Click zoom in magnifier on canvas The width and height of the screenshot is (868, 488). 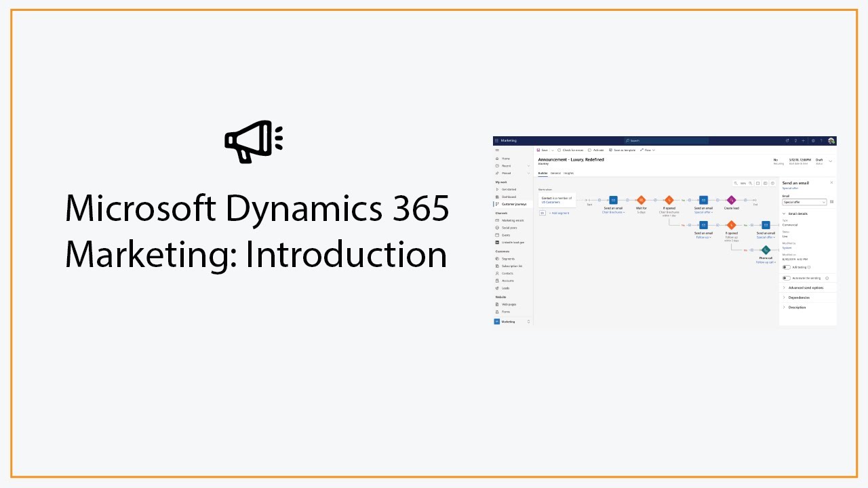click(x=751, y=183)
